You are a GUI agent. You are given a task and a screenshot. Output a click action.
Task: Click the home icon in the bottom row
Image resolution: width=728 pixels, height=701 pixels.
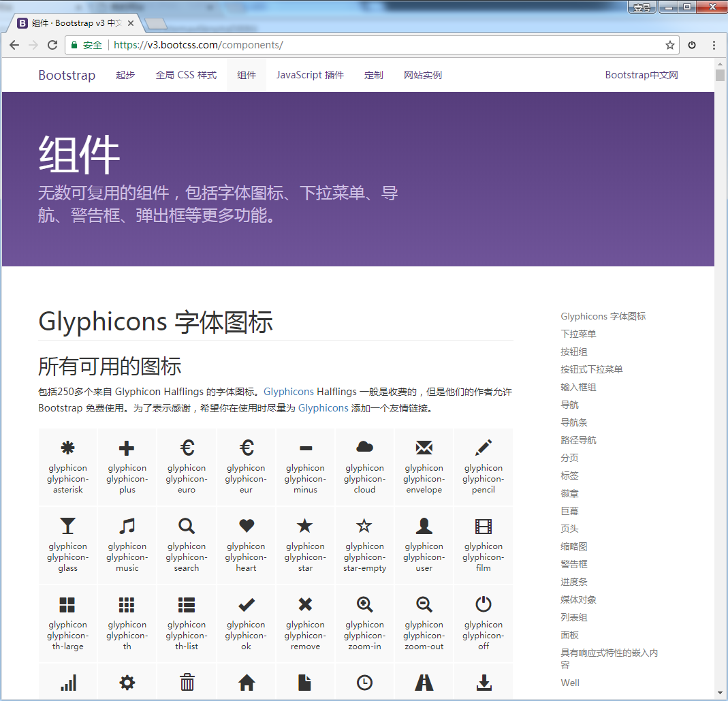click(x=247, y=683)
